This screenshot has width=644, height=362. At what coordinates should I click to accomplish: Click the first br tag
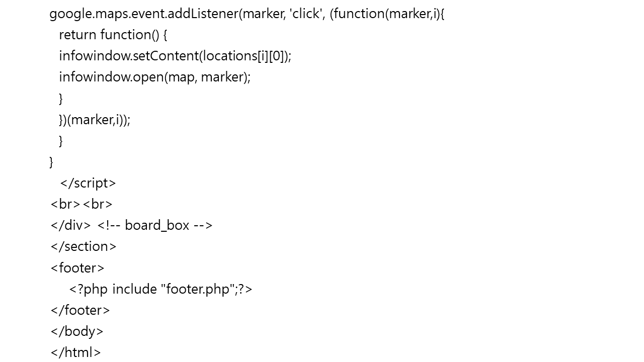(65, 205)
